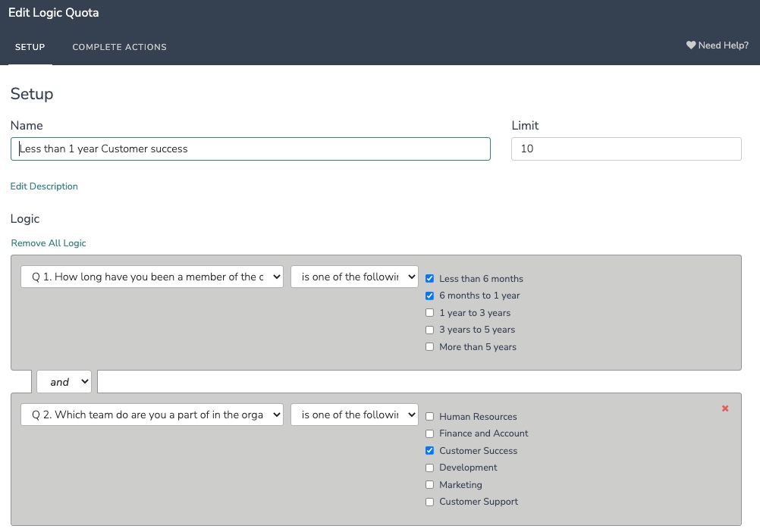Select the Setup tab
Viewport: 760px width, 532px height.
[x=30, y=47]
